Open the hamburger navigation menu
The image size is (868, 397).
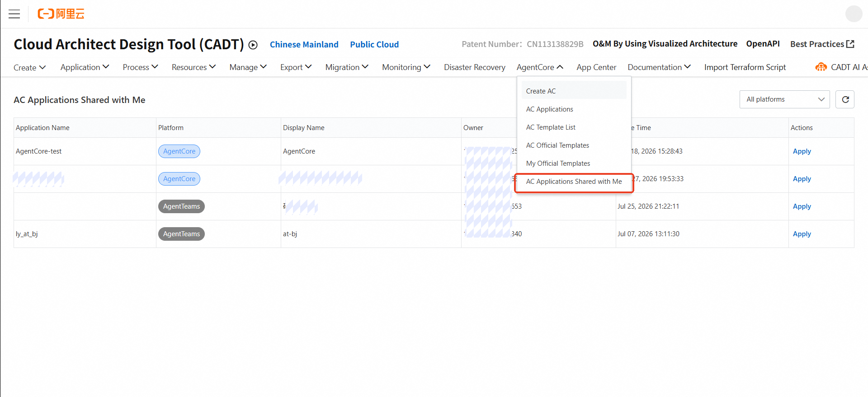(14, 14)
